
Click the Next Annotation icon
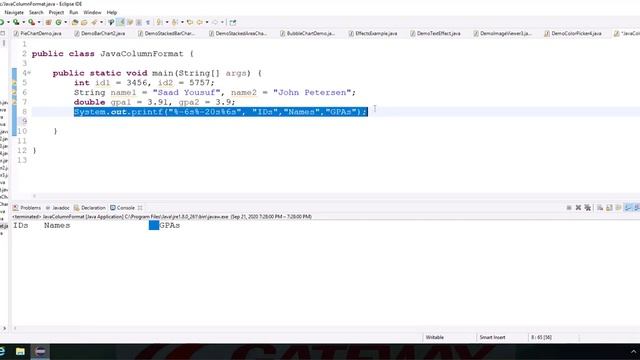[160, 22]
